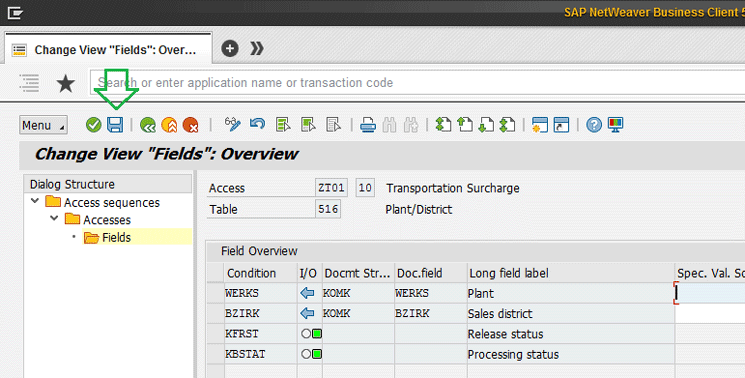Click the access number 10 field
The height and width of the screenshot is (378, 745).
365,188
